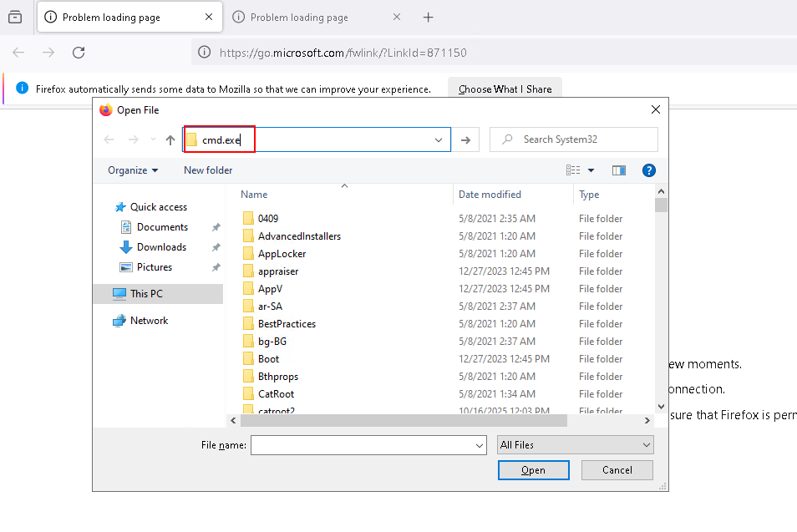Click pin icon next to Documents
Viewport: 797px width, 532px height.
(216, 227)
